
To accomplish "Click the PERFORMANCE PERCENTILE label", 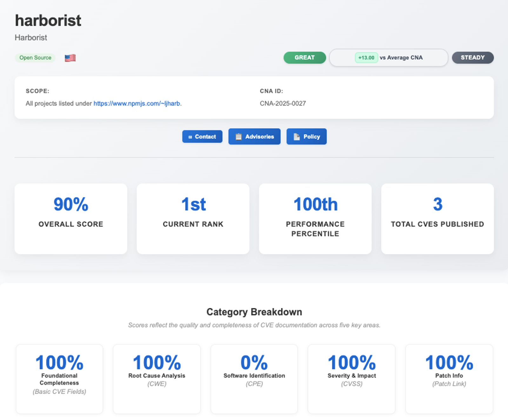I will pos(315,229).
